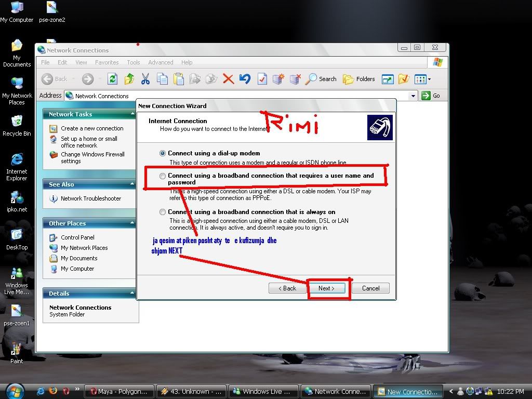Click the Search magnifier toolbar button
The width and height of the screenshot is (532, 399).
coord(321,79)
